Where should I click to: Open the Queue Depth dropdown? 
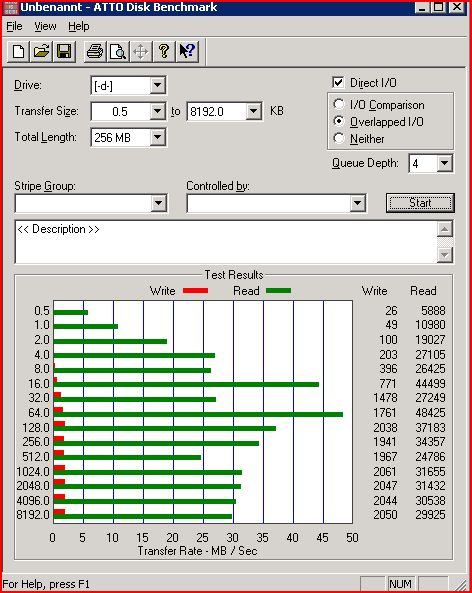pos(445,163)
